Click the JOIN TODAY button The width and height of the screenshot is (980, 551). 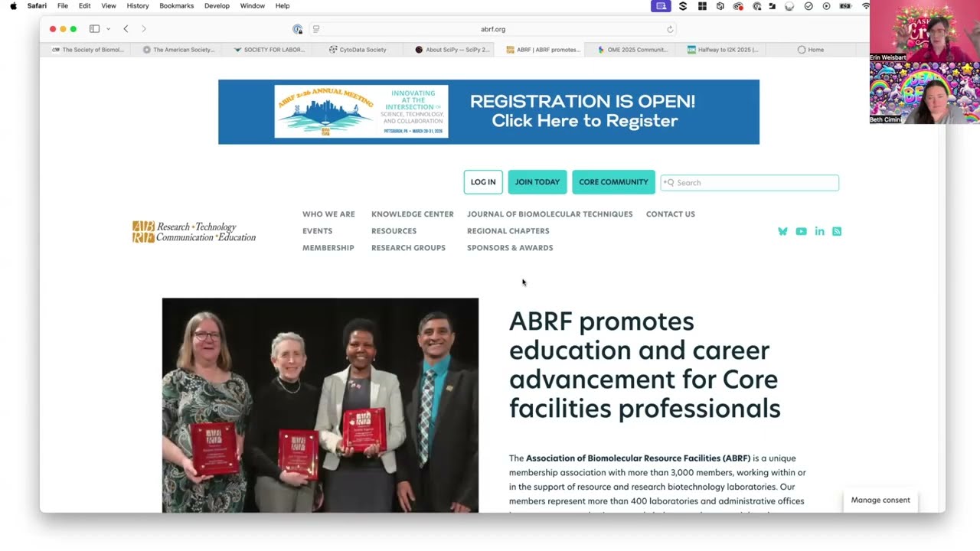click(537, 182)
